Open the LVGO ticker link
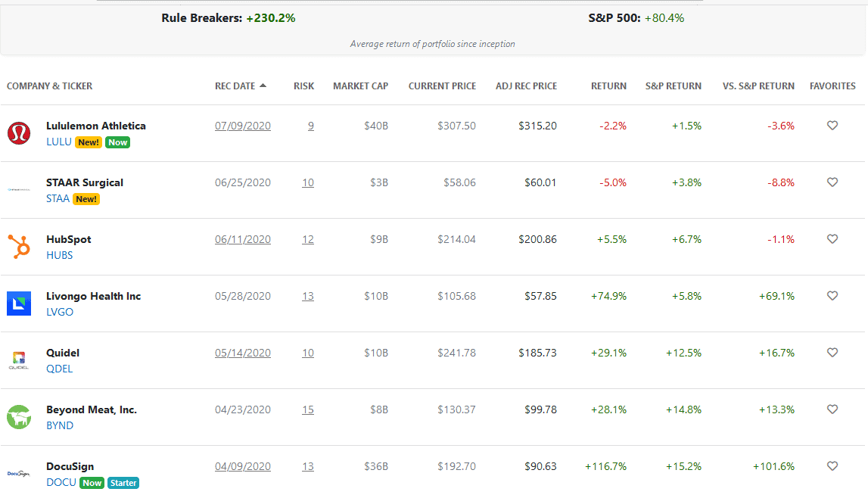This screenshot has width=868, height=495. (x=60, y=312)
